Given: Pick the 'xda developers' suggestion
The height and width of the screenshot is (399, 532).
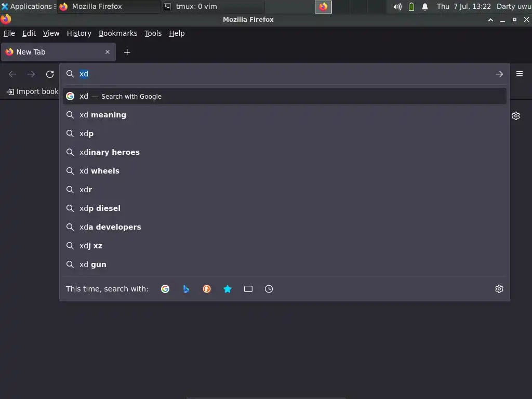Looking at the screenshot, I should [x=284, y=227].
